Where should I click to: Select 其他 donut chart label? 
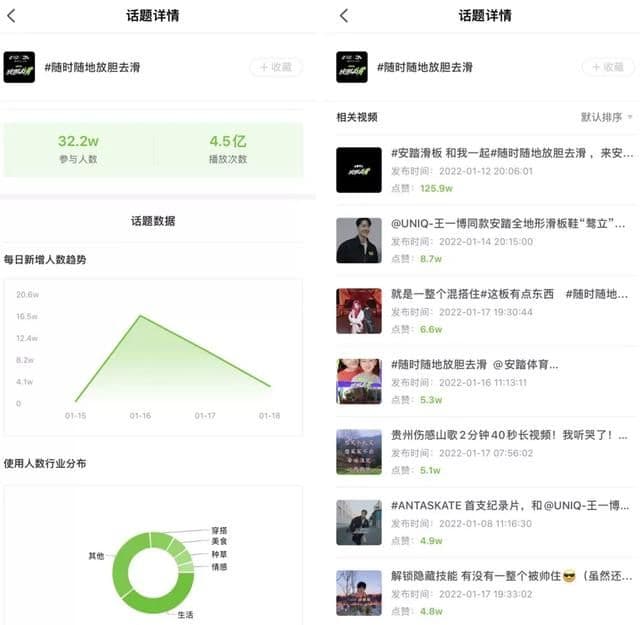click(x=96, y=556)
